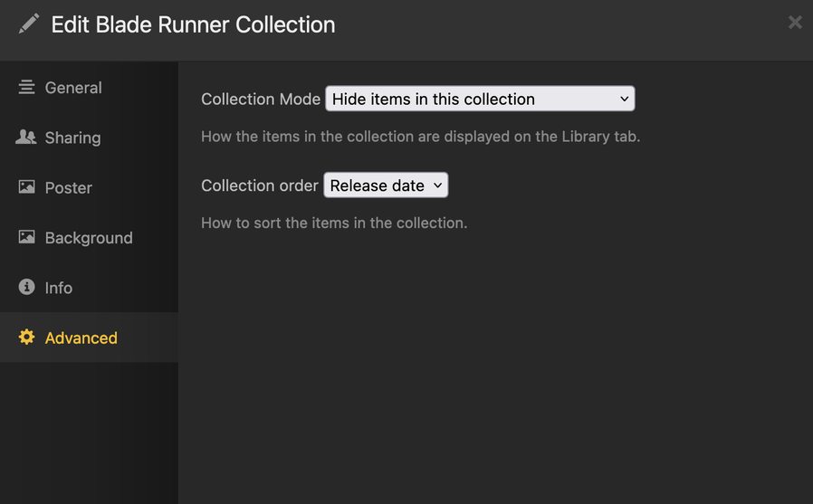This screenshot has width=813, height=504.
Task: Open the Sharing tab
Action: point(72,138)
